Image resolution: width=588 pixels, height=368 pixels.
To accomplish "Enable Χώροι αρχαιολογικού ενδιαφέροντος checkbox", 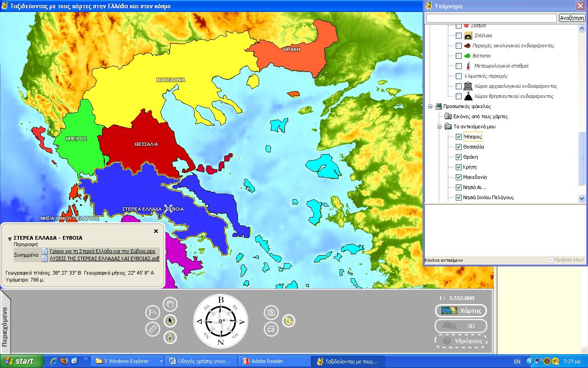I will pyautogui.click(x=458, y=86).
